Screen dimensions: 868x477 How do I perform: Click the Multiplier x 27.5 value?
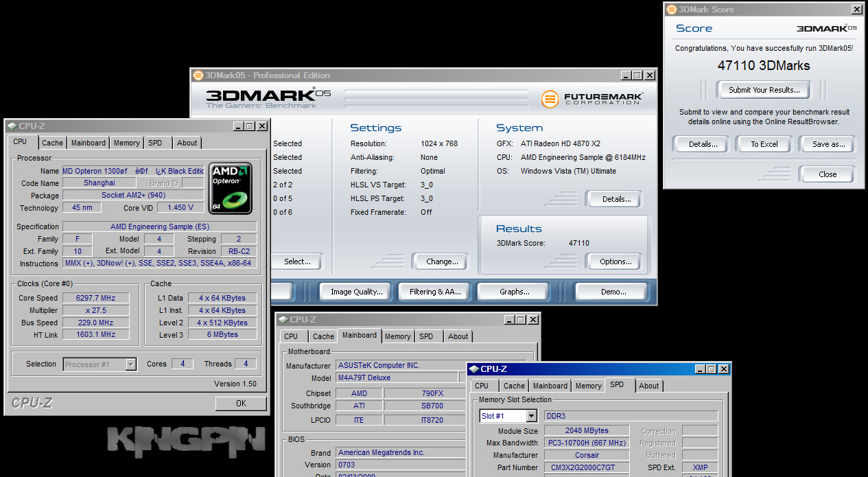click(96, 310)
